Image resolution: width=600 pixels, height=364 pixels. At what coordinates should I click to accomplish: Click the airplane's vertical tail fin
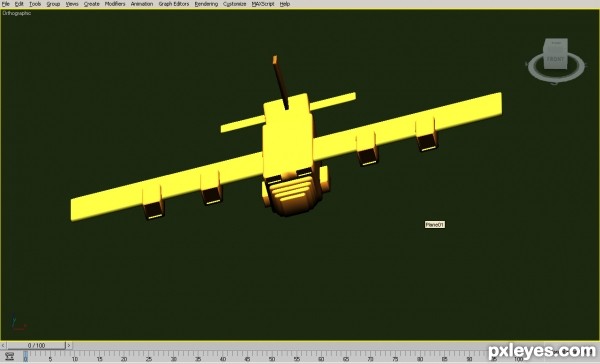coord(280,82)
